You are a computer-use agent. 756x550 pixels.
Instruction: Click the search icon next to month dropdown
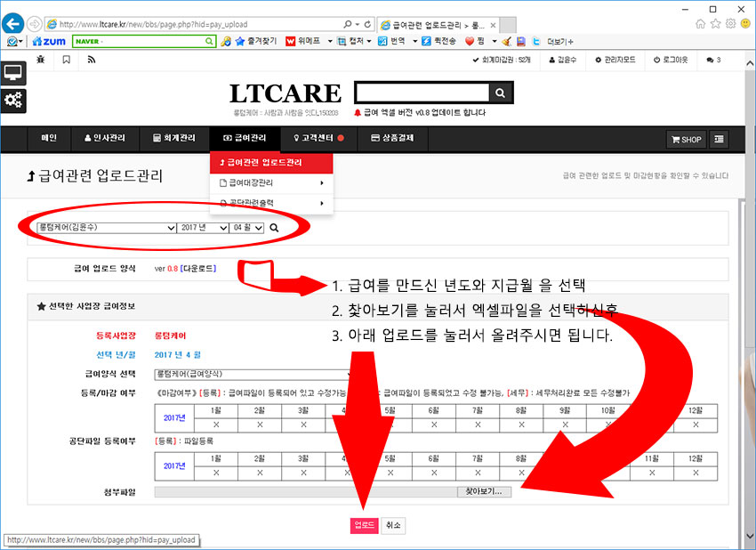[x=274, y=228]
